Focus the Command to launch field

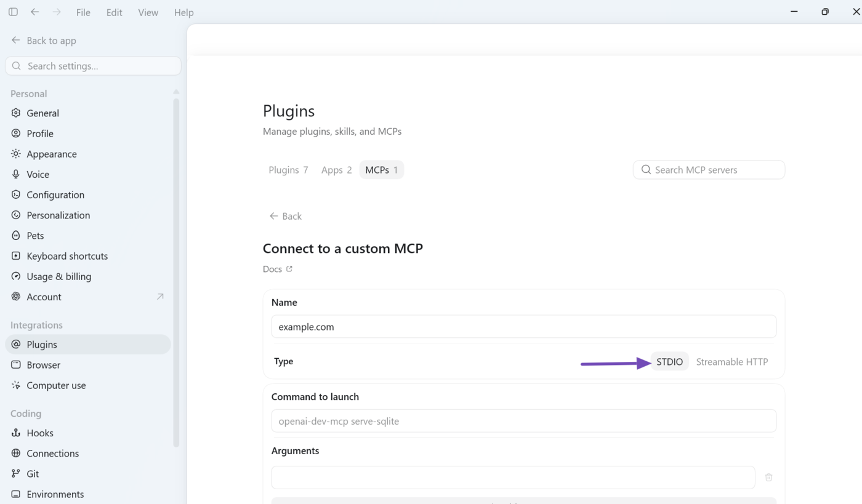click(x=523, y=421)
